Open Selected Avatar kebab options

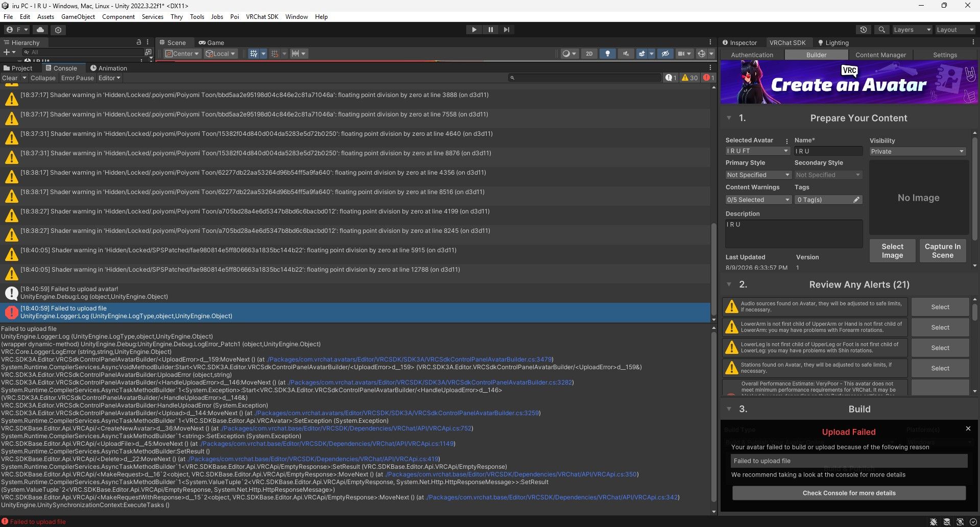[786, 140]
